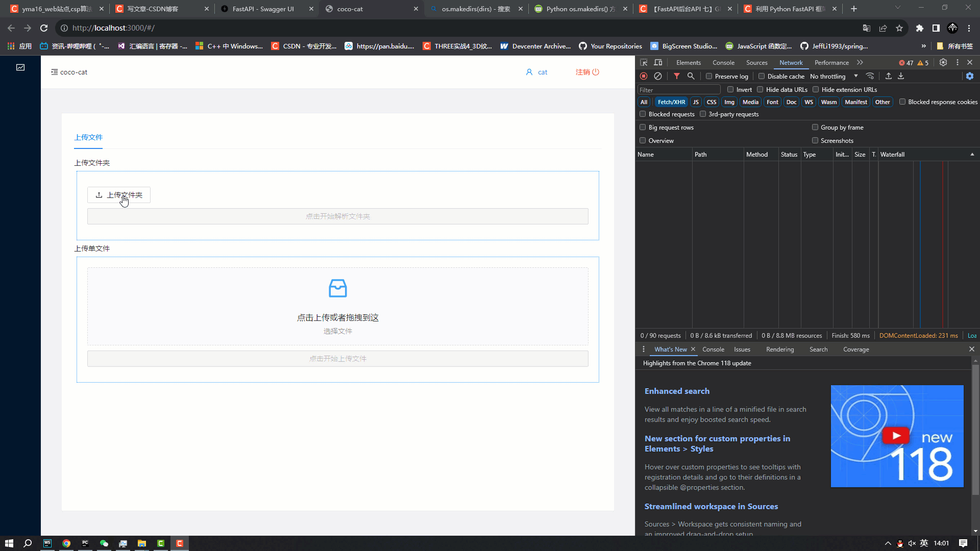Expand more DevTools tabs chevron
This screenshot has width=980, height=551.
(860, 62)
